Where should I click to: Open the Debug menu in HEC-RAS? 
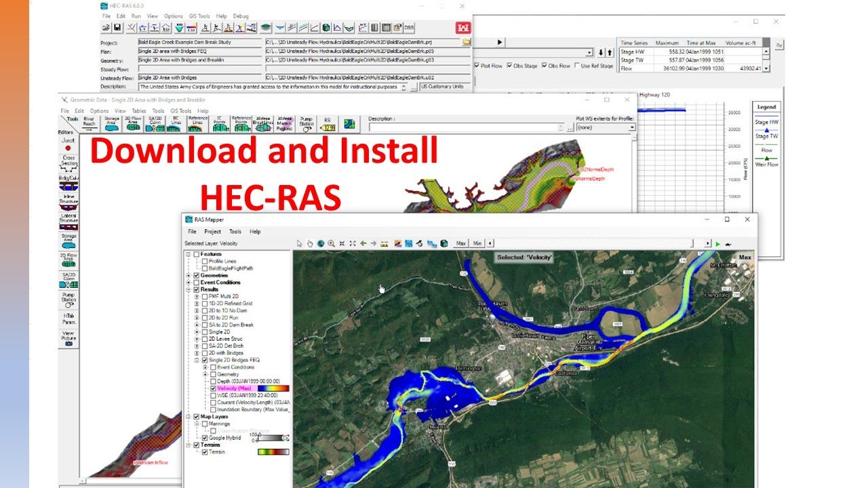241,16
